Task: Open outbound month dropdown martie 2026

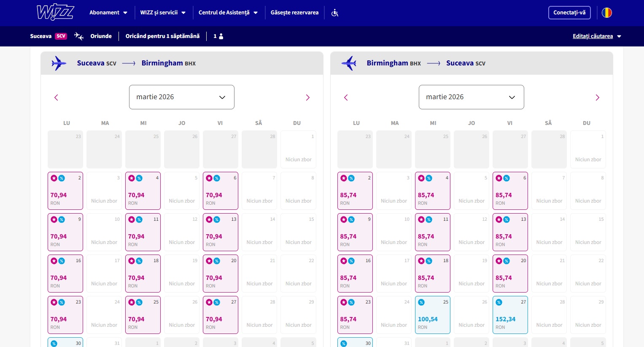Action: pos(181,97)
